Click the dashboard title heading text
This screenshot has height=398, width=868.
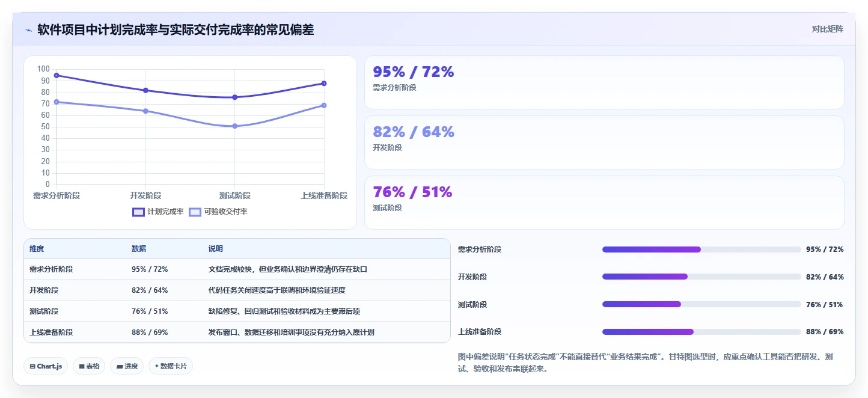[176, 29]
